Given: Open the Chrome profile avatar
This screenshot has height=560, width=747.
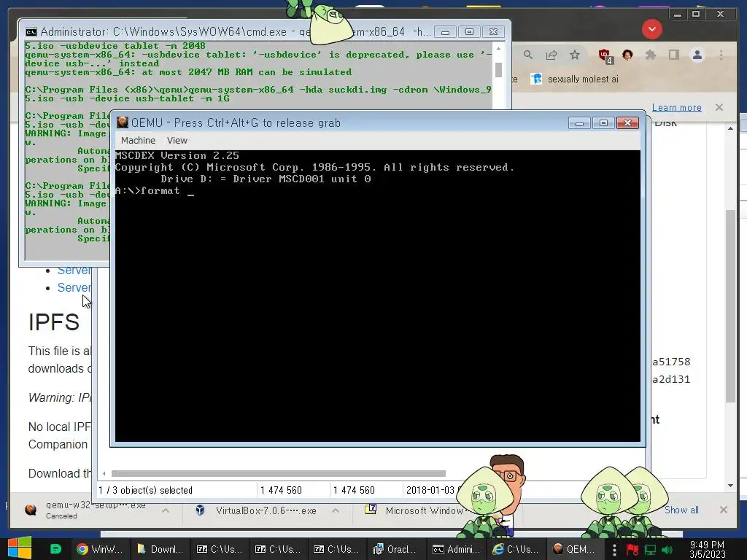Looking at the screenshot, I should [697, 55].
